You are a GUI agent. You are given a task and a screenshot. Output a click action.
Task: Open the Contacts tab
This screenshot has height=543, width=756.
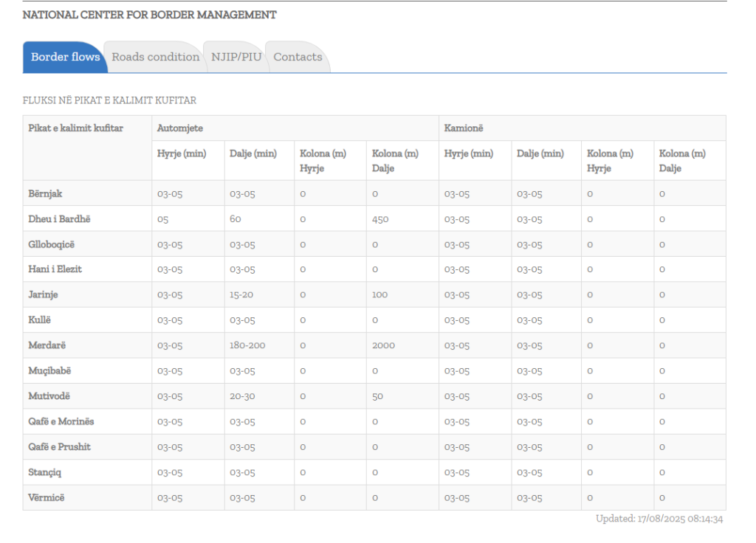[x=298, y=57]
